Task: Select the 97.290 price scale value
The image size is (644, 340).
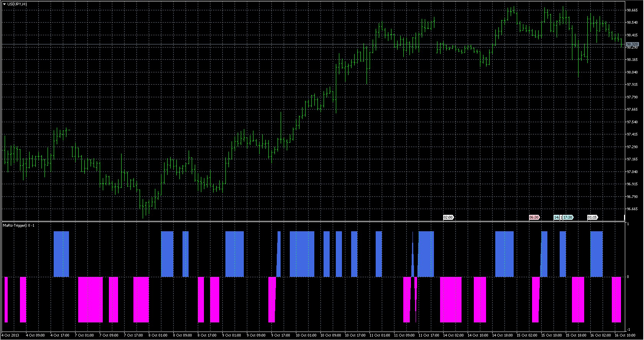Action: 632,147
